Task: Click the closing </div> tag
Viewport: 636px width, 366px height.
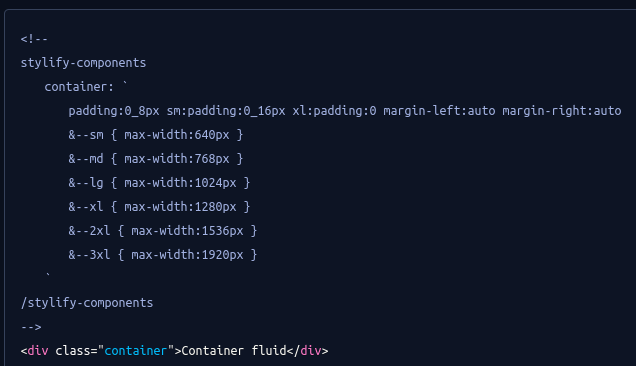Action: point(307,351)
